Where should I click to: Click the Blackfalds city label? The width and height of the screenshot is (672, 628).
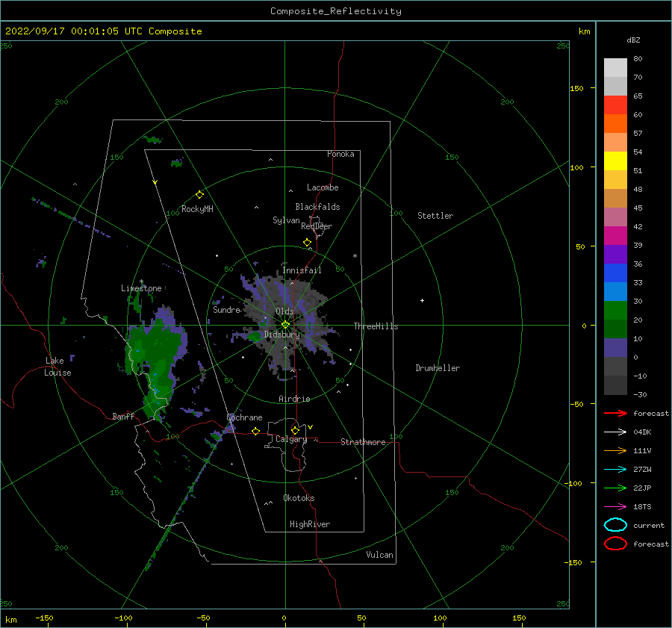(317, 207)
